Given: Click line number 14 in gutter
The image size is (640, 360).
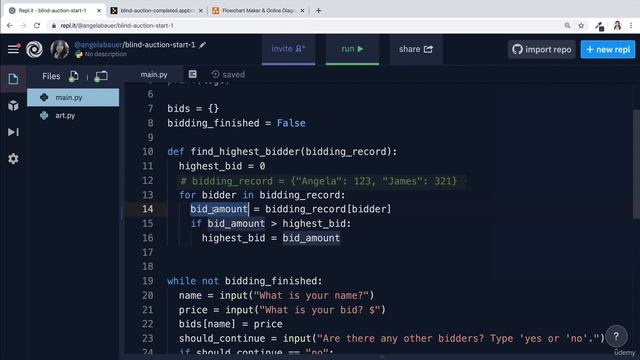Looking at the screenshot, I should [x=148, y=209].
